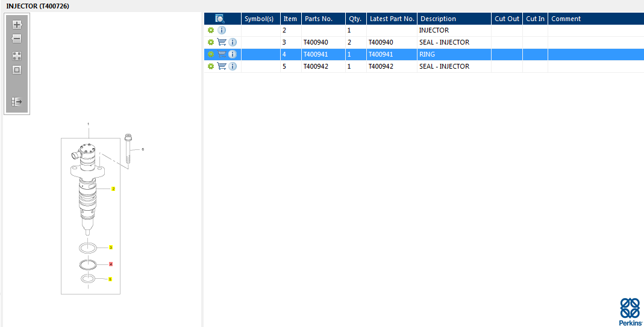Image resolution: width=644 pixels, height=327 pixels.
Task: Click the single-square fit view icon
Action: [17, 70]
